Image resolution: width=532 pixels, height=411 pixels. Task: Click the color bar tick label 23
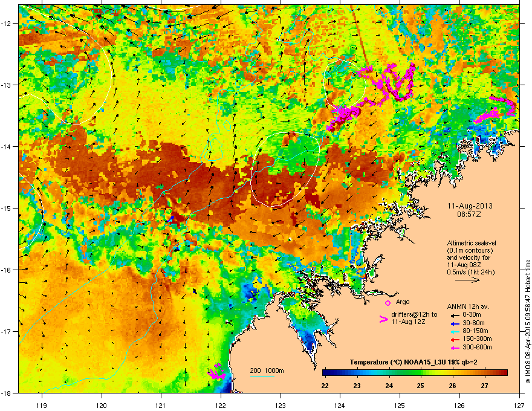357,386
